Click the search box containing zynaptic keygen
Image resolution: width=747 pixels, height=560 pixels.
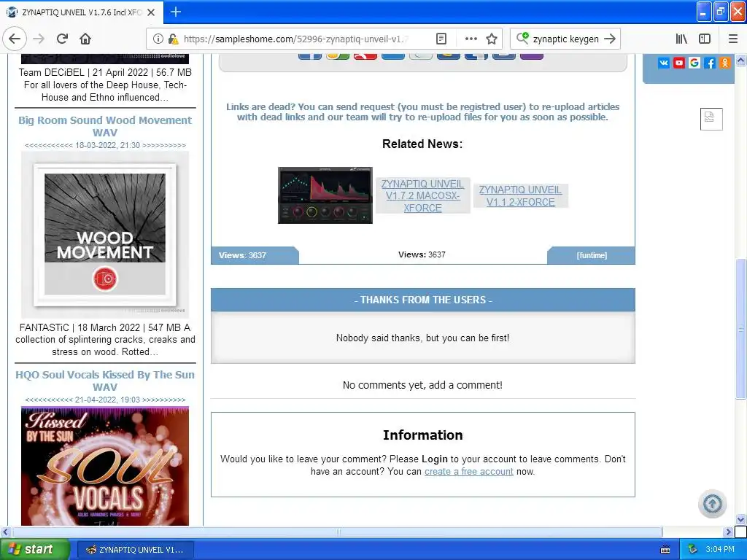pyautogui.click(x=566, y=39)
